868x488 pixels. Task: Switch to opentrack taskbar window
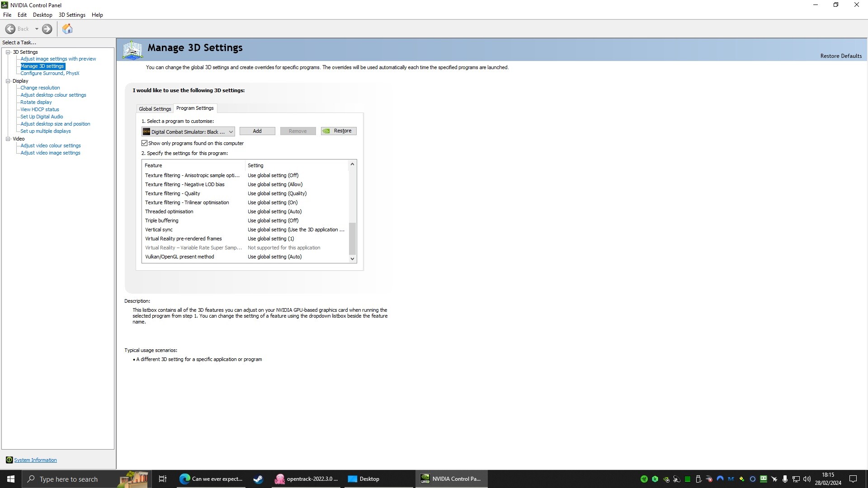(307, 479)
